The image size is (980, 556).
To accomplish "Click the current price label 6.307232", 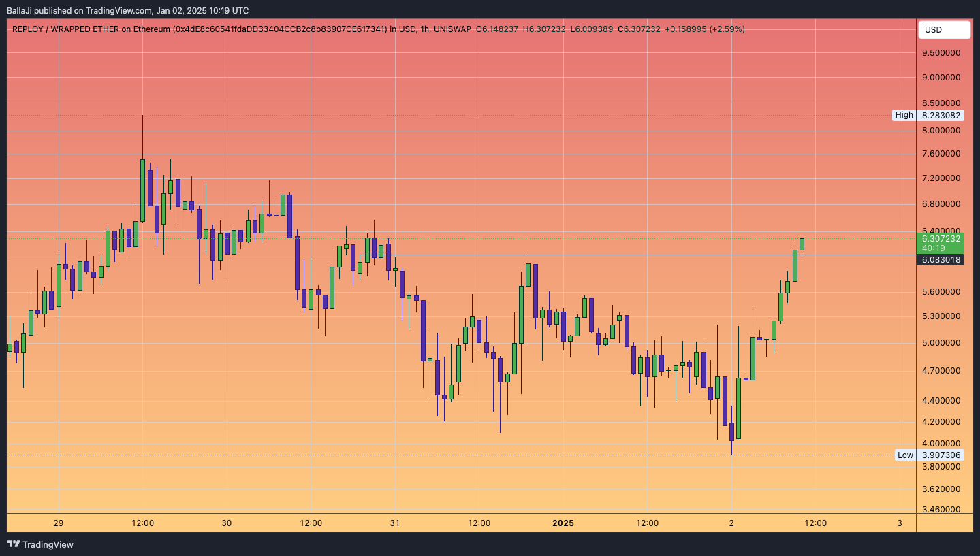I will tap(941, 238).
